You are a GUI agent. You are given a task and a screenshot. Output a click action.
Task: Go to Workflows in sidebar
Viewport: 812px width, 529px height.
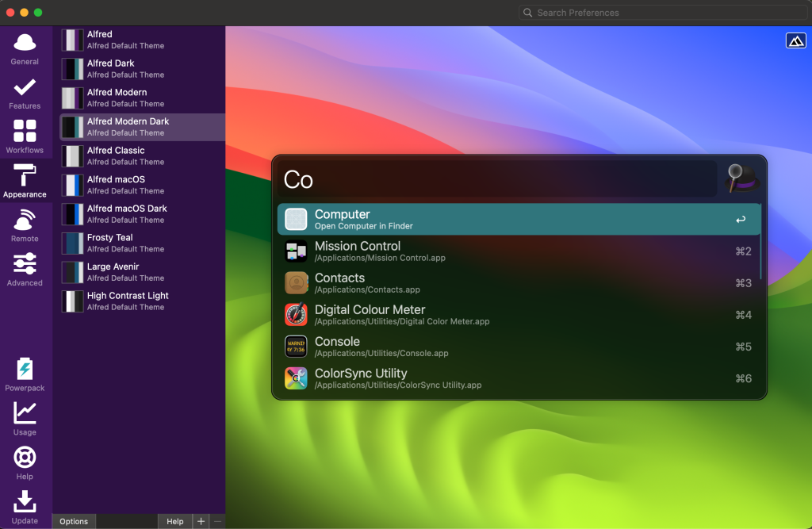pyautogui.click(x=25, y=137)
